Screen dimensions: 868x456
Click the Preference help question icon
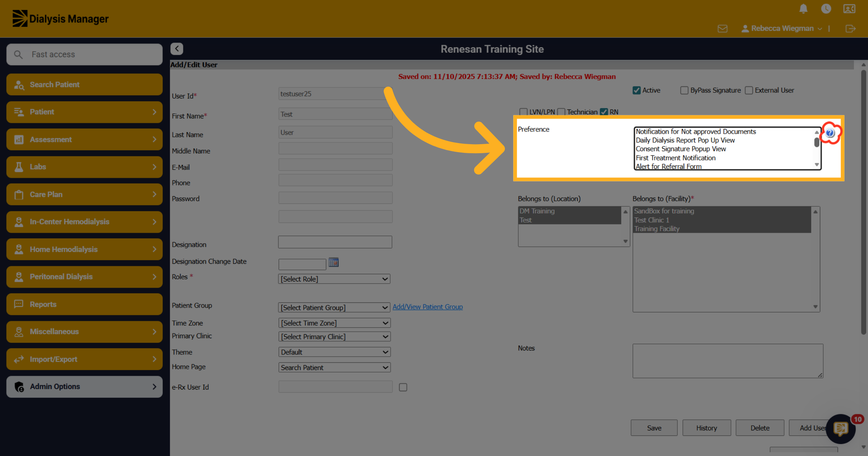(830, 133)
